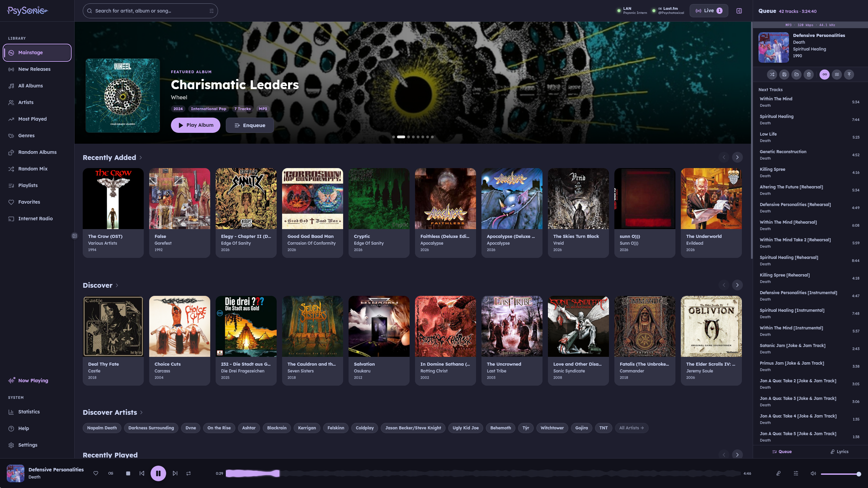Switch to the Lyrics tab in queue panel
This screenshot has width=868, height=488.
click(x=840, y=451)
